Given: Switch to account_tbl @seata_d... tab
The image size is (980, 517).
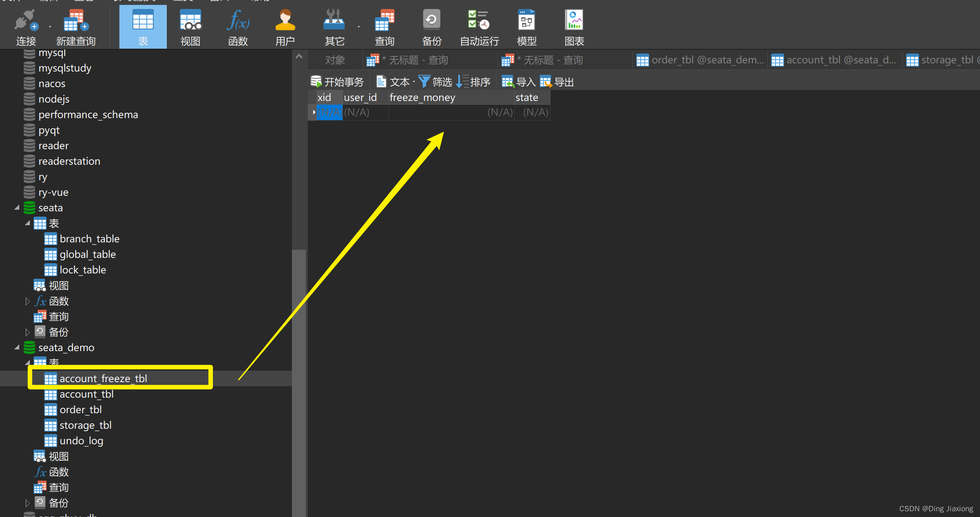Looking at the screenshot, I should [x=835, y=60].
